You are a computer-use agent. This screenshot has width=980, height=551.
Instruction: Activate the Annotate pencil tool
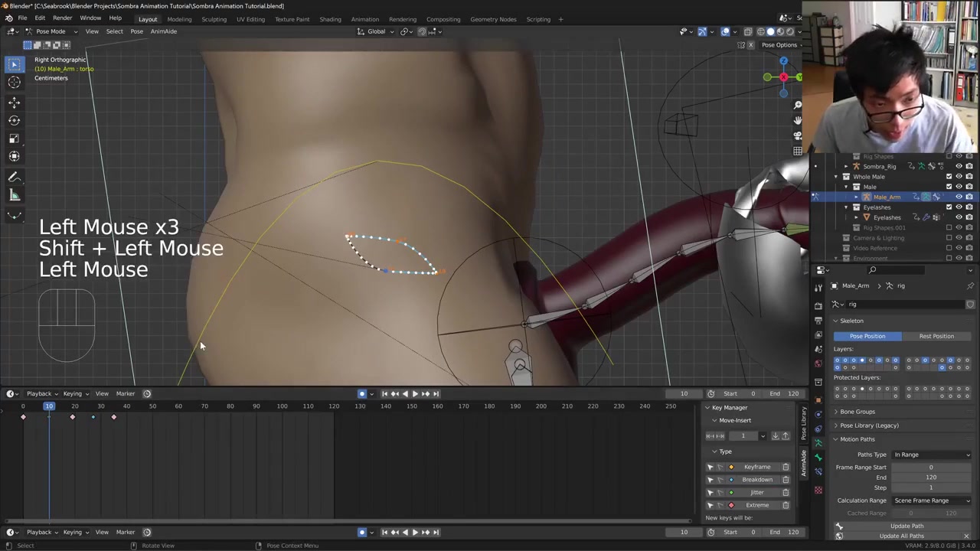14,177
